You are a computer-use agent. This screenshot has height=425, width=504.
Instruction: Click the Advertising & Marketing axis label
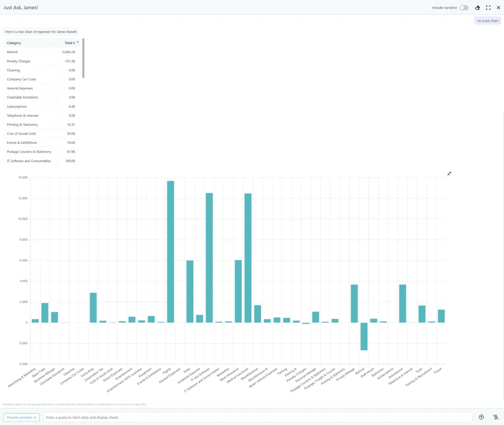coord(22,378)
